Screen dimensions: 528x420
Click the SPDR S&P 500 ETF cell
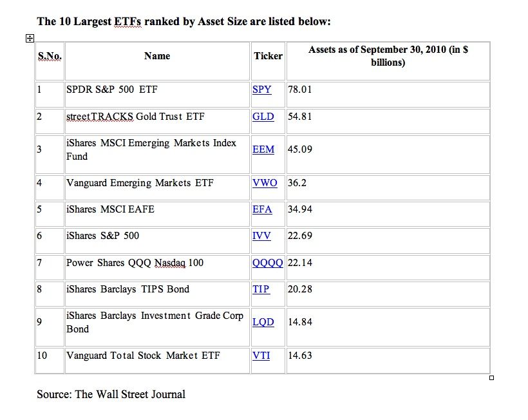click(157, 95)
